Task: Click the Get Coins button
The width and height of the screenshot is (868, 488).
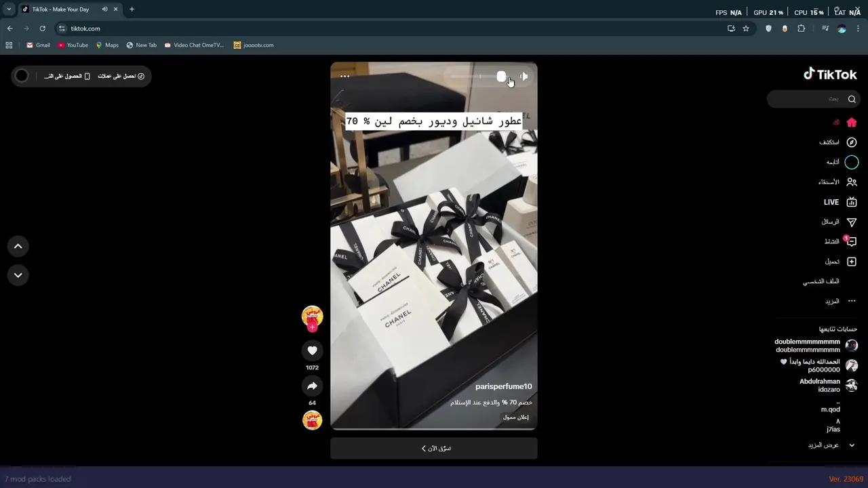Action: 121,76
